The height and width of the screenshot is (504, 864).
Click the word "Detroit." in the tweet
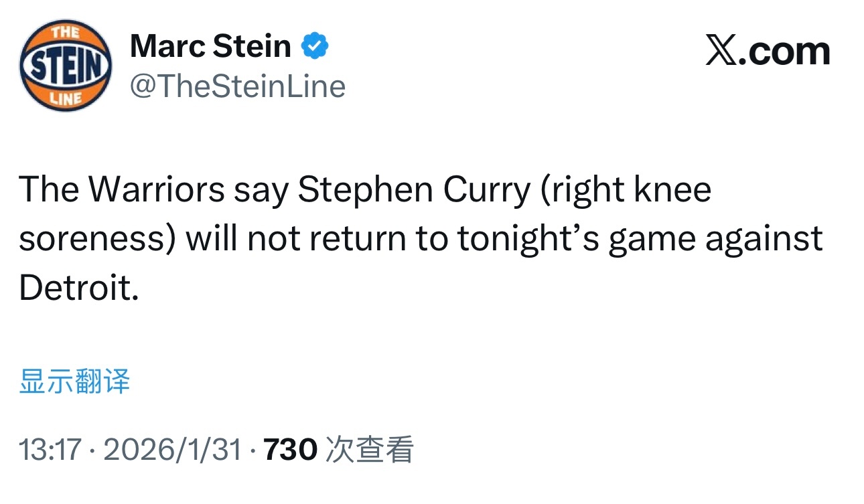[78, 288]
